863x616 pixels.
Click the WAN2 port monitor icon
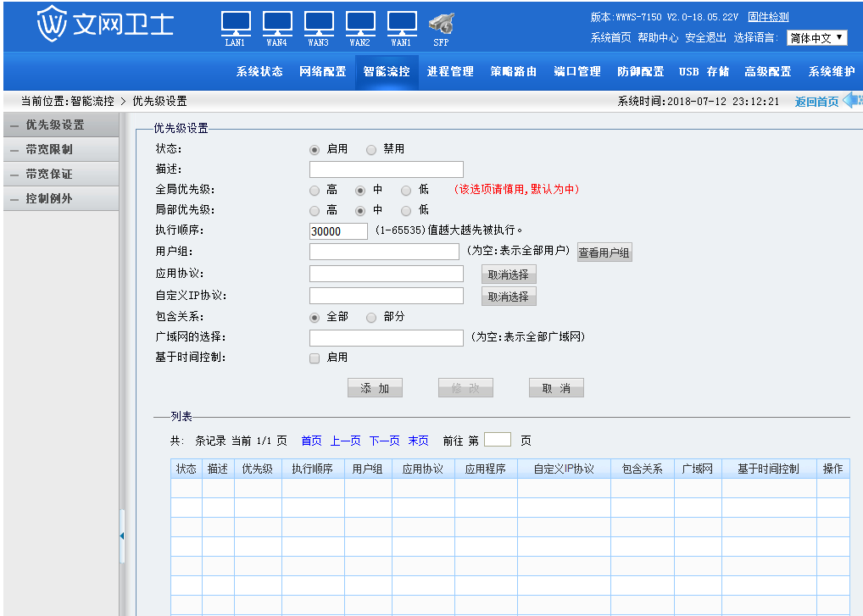pyautogui.click(x=360, y=24)
